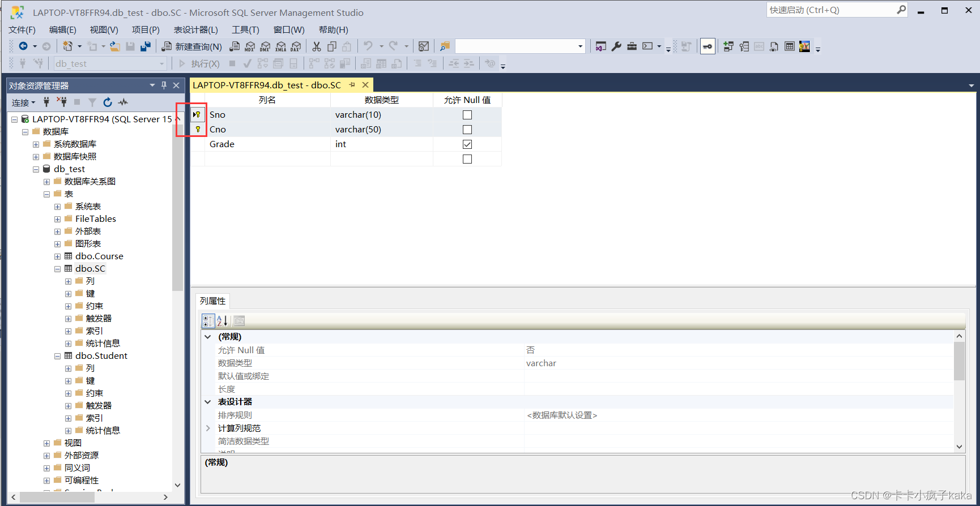Open the 视图(V) menu
The image size is (980, 506).
(x=104, y=30)
